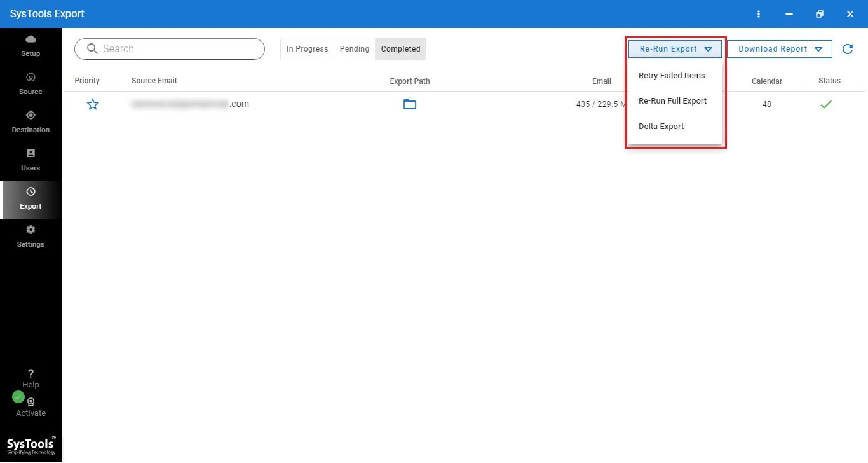Toggle the priority star for the email row

pos(93,104)
